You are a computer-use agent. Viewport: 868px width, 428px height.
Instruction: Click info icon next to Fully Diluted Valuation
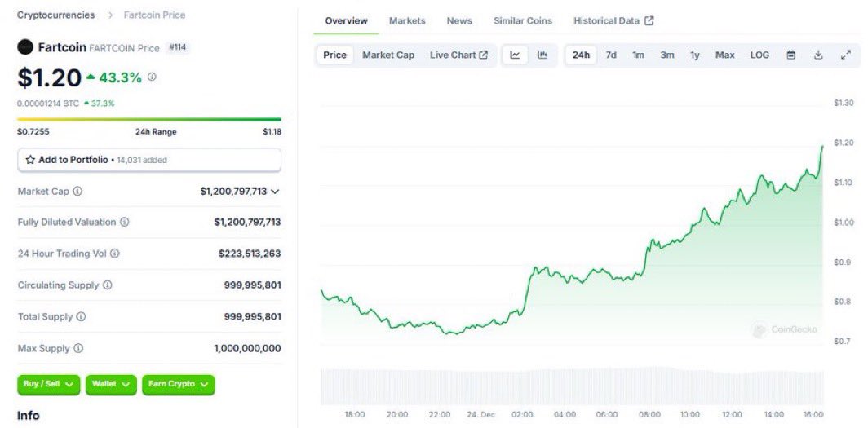coord(125,222)
